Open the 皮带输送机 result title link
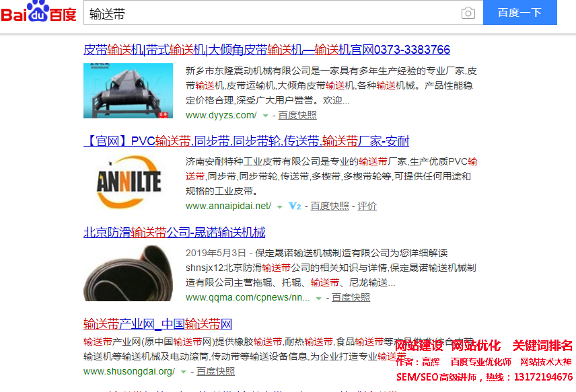 pos(266,50)
